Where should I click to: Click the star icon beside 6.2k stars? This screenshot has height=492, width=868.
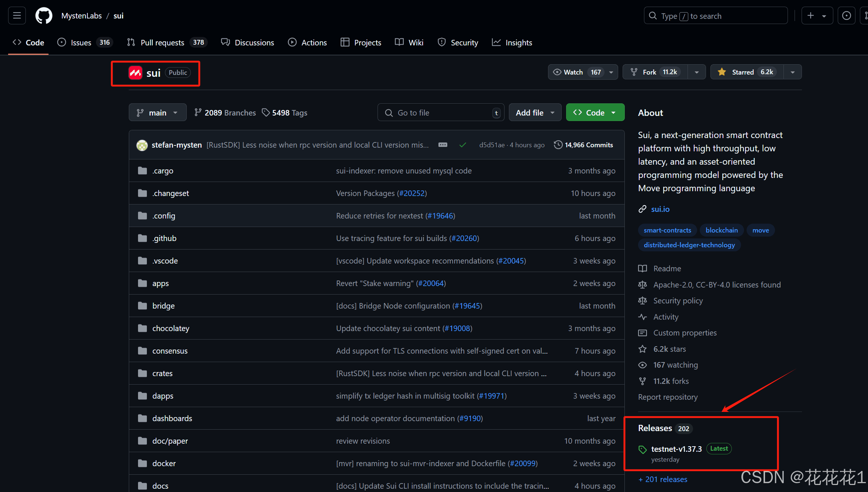click(643, 349)
